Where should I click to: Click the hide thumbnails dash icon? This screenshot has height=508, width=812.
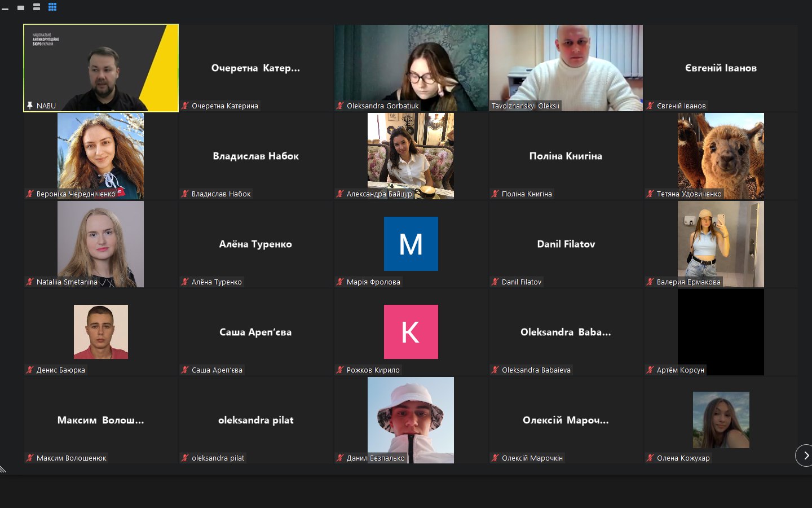click(x=5, y=8)
